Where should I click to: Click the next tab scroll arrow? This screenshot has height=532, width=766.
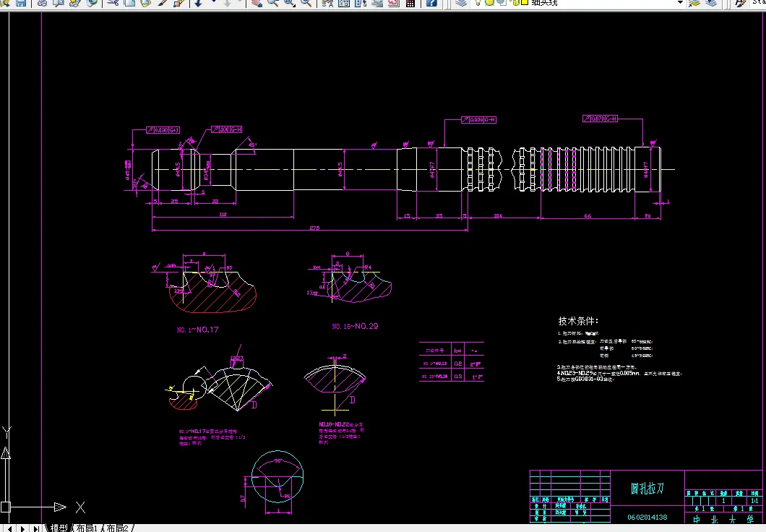click(x=22, y=528)
